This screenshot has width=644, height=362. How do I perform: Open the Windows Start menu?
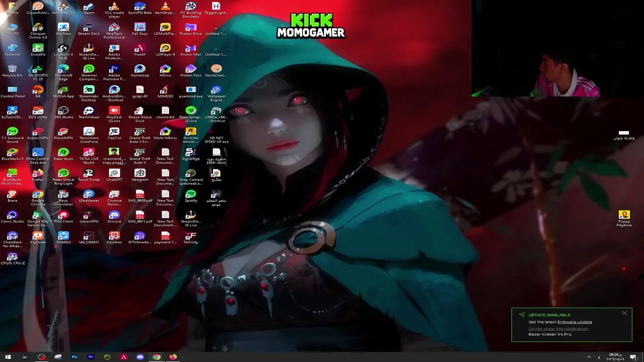(8, 357)
